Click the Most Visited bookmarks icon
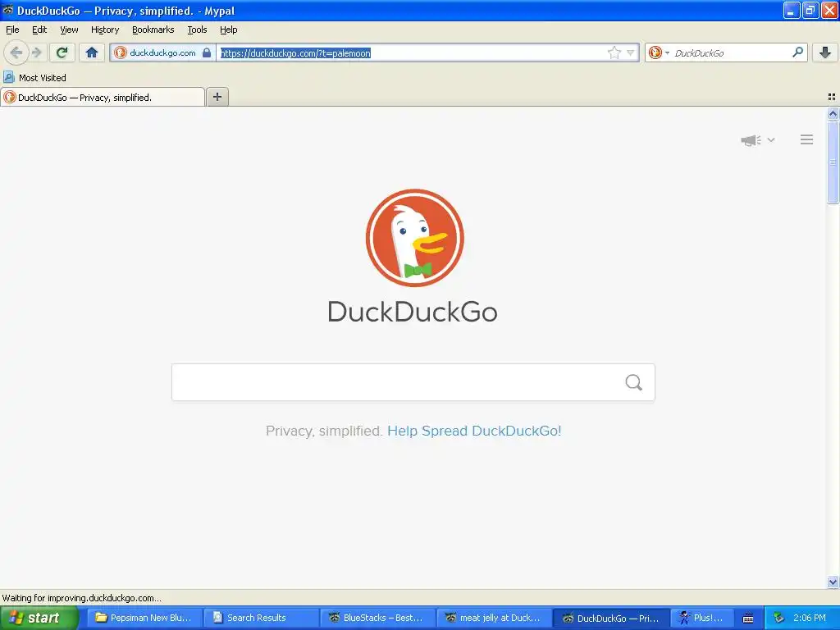The image size is (840, 630). pos(8,78)
